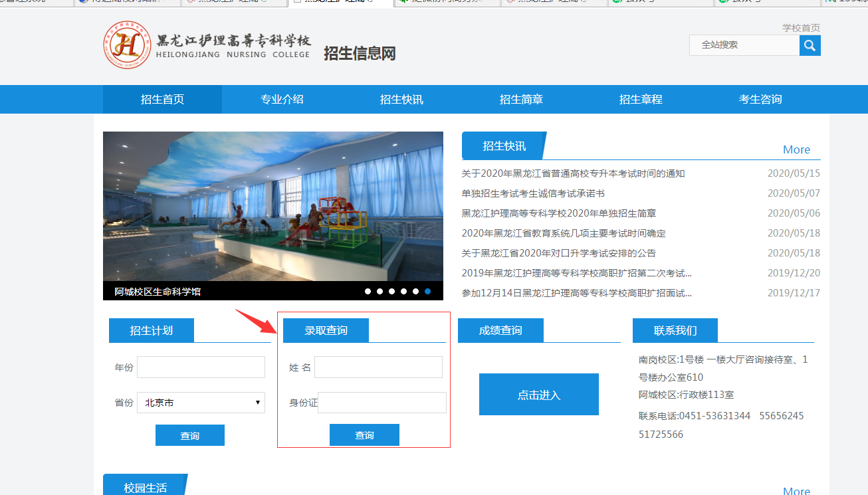
Task: Click the magnifying glass search icon
Action: click(x=810, y=45)
